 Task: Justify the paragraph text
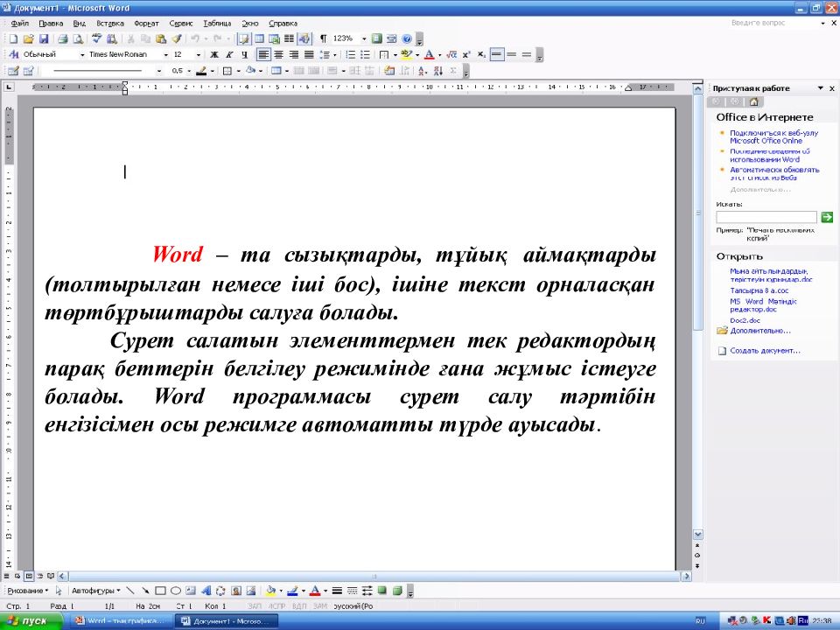309,54
